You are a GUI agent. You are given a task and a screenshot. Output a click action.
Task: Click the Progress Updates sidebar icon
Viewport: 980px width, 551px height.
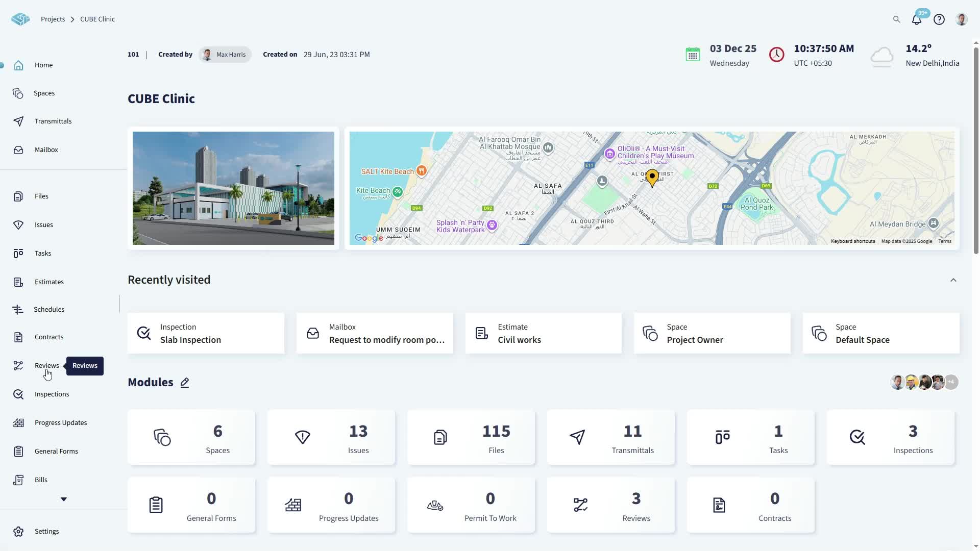click(18, 423)
